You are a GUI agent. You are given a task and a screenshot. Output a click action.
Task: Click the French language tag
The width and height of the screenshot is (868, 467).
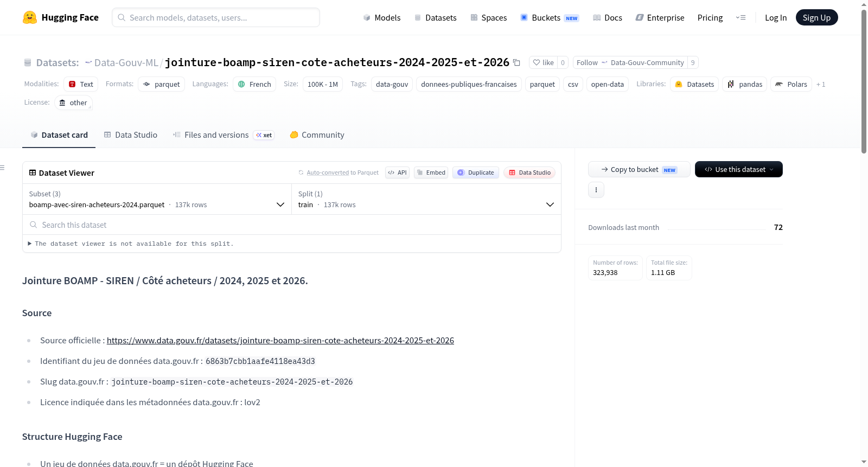point(254,84)
